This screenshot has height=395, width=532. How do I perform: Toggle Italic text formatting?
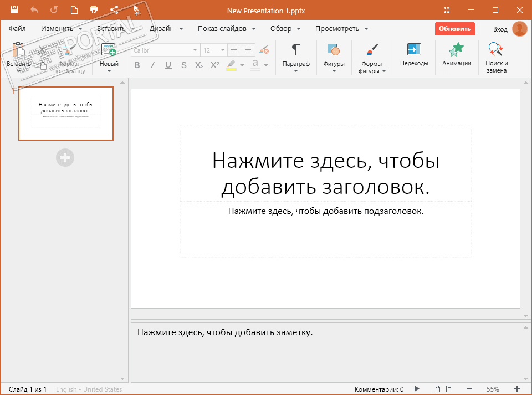pos(152,65)
